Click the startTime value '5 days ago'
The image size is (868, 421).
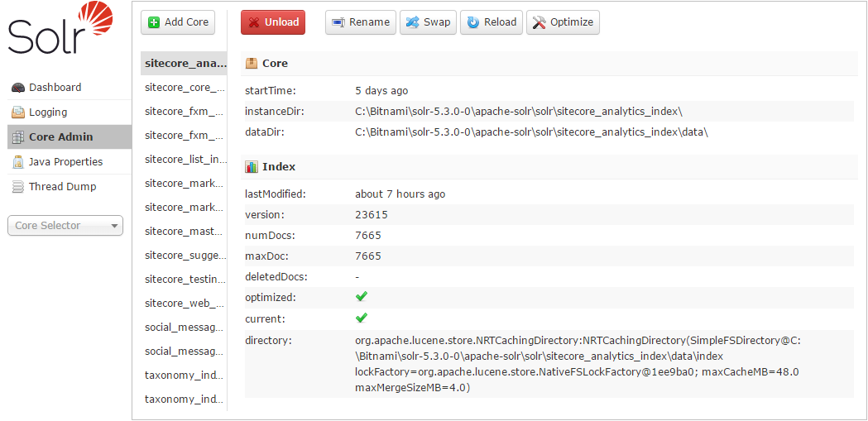coord(381,91)
